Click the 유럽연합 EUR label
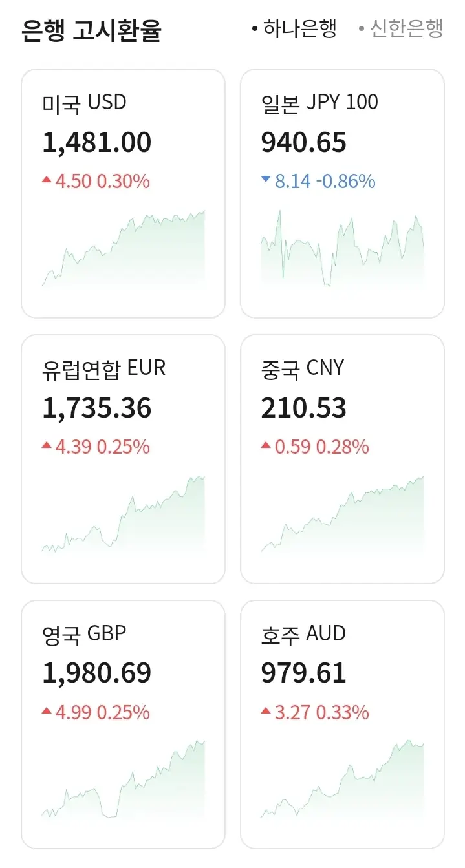The image size is (465, 868). click(103, 368)
